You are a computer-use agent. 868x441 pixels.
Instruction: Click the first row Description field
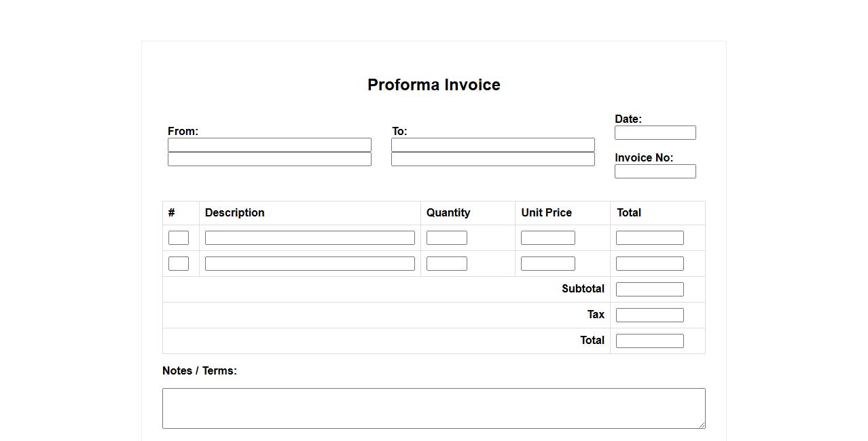tap(309, 237)
